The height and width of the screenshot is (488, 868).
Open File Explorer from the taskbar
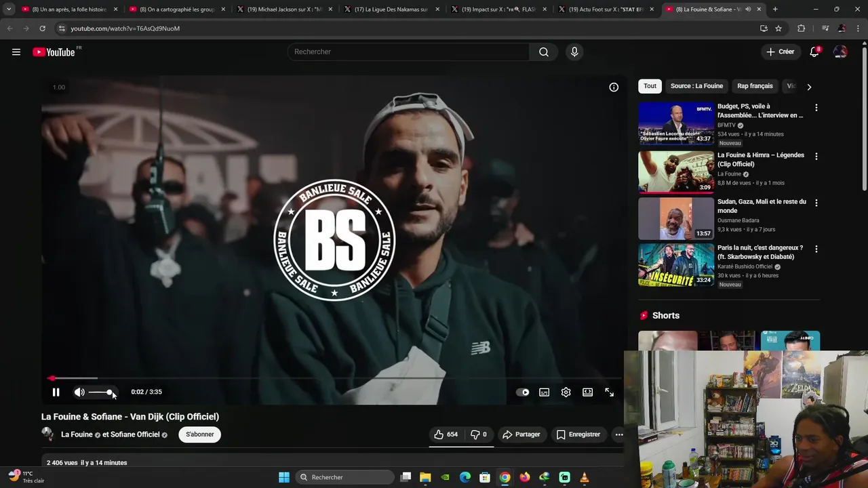[x=425, y=477]
